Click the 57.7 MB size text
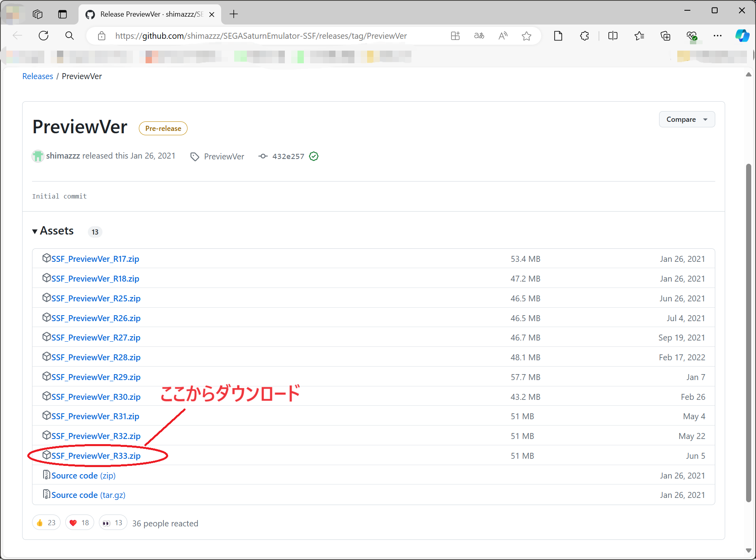This screenshot has width=756, height=560. [x=525, y=377]
